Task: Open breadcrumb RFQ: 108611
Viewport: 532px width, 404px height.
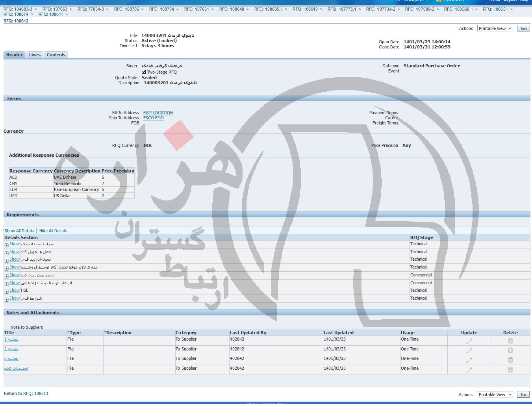Action: [51, 14]
